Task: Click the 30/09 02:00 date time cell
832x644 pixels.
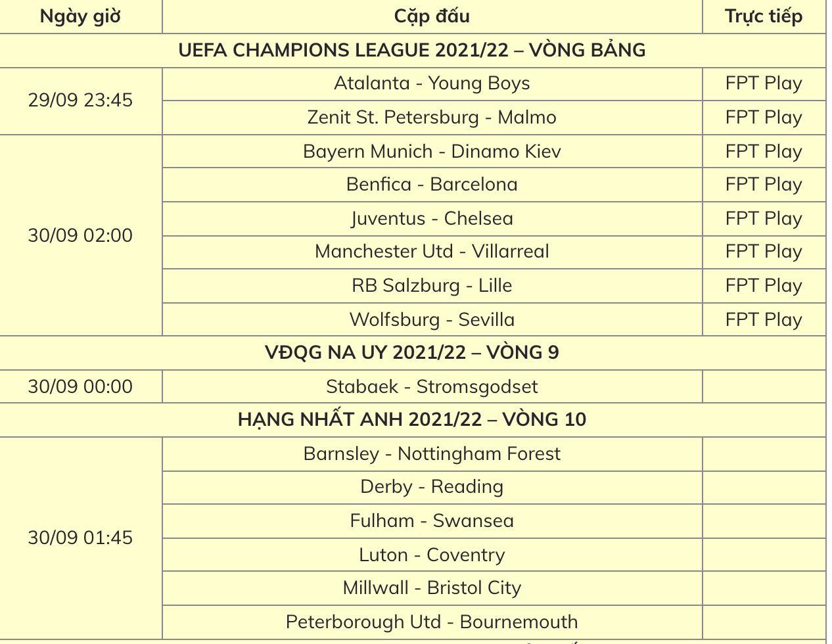Action: tap(81, 235)
